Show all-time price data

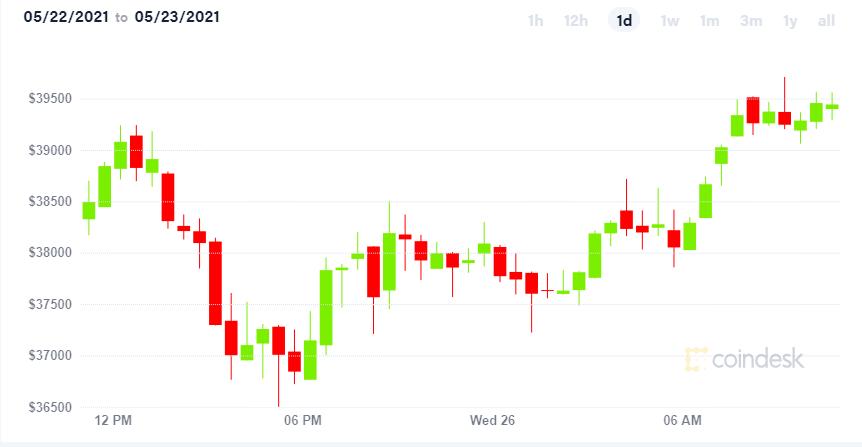click(826, 21)
